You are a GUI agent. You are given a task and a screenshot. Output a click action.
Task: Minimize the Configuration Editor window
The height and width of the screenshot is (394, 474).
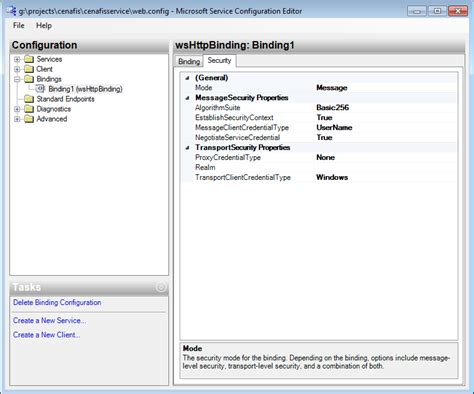pos(417,11)
